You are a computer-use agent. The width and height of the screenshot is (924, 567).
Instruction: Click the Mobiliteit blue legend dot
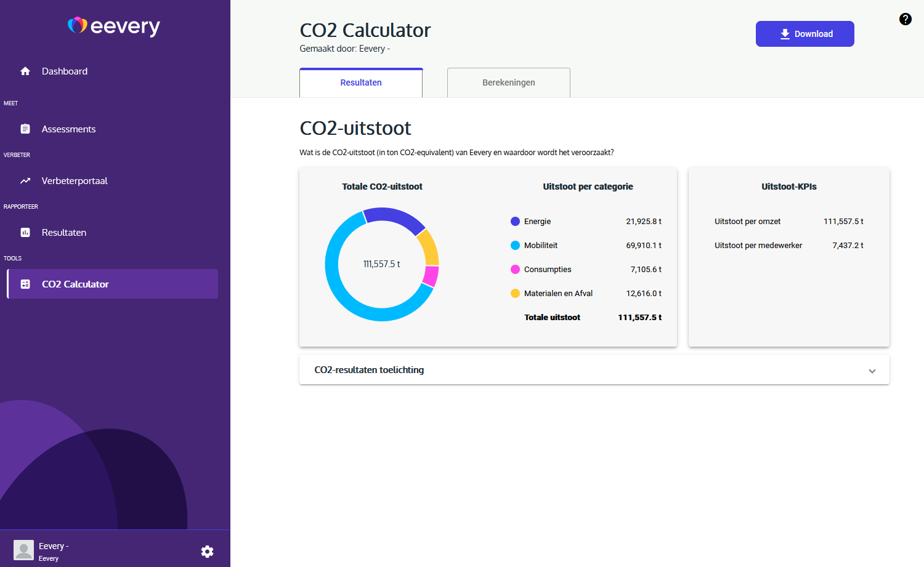(515, 246)
